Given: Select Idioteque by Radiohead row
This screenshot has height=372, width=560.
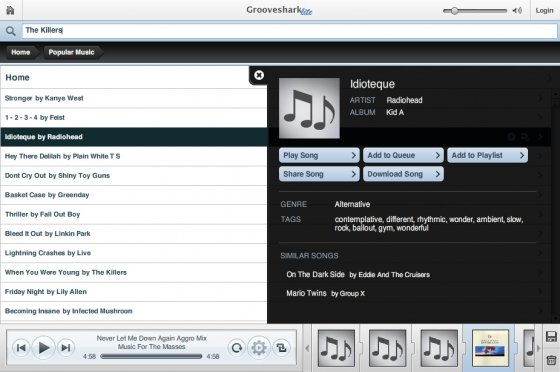Looking at the screenshot, I should (x=134, y=137).
